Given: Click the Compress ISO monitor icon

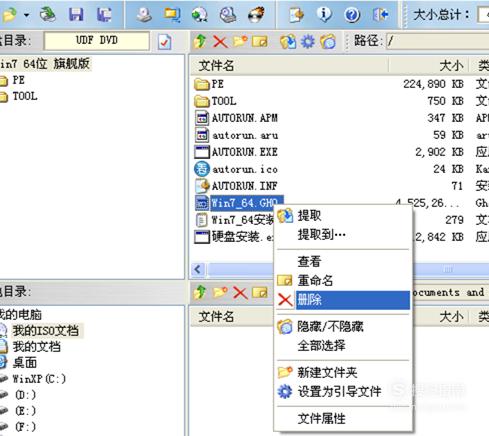Looking at the screenshot, I should (x=172, y=14).
